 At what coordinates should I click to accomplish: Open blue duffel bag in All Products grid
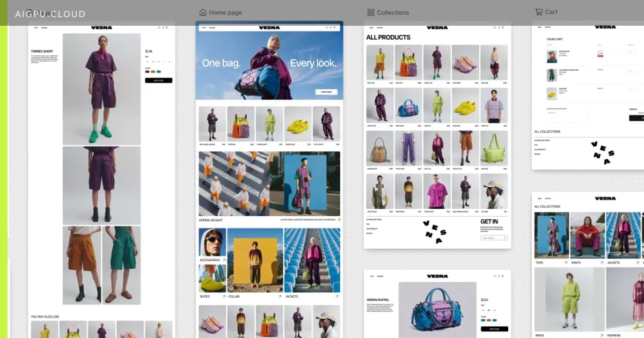pyautogui.click(x=408, y=106)
